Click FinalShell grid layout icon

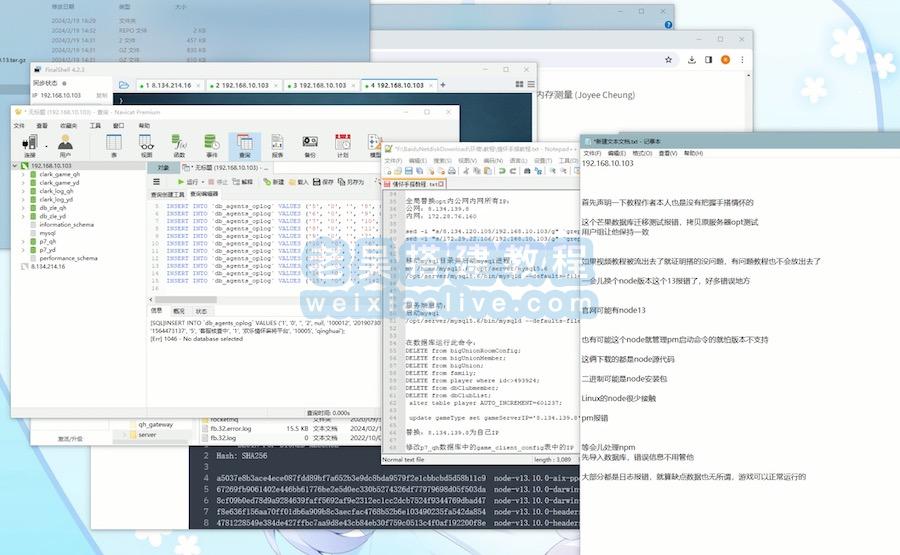click(x=519, y=84)
